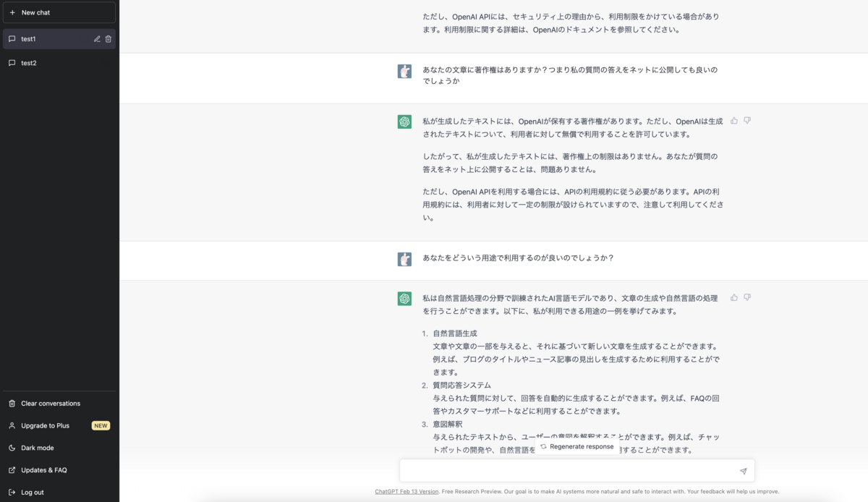Click the user question about 著作権
Image resolution: width=868 pixels, height=502 pixels.
570,76
